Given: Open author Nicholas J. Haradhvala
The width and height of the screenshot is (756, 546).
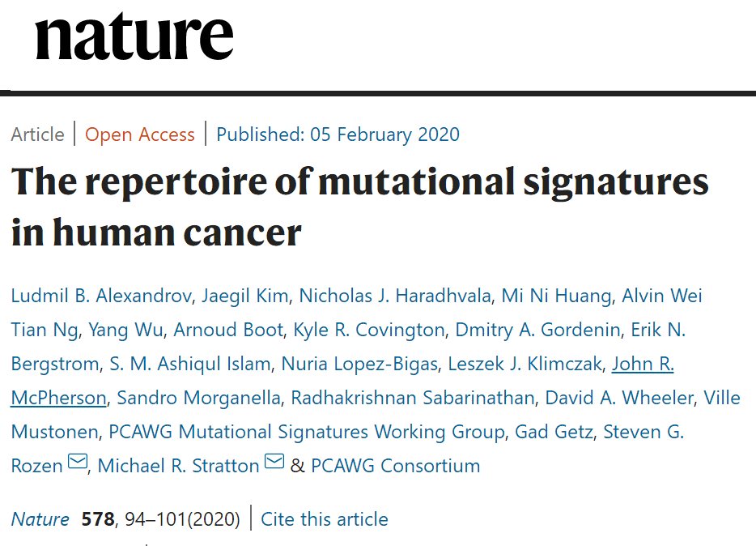Looking at the screenshot, I should (395, 296).
